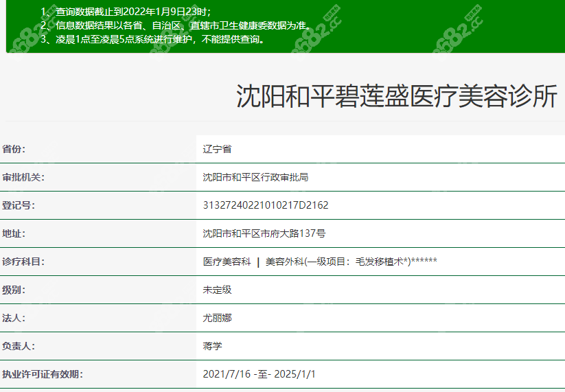The width and height of the screenshot is (565, 392).
Task: Select the 医疗美容科 | 美容外科 毛发移植术 value
Action: [320, 261]
